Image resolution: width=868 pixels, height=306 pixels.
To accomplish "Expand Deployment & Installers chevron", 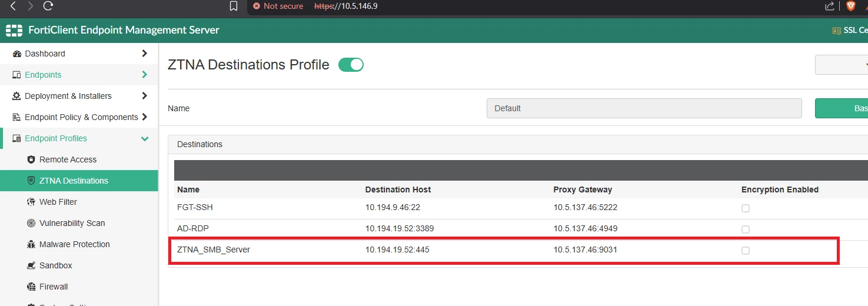I will [145, 96].
